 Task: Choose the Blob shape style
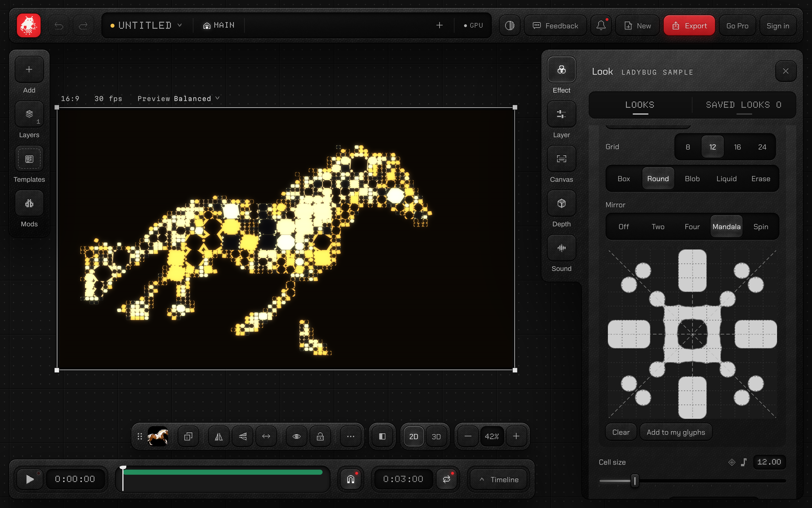(x=692, y=179)
